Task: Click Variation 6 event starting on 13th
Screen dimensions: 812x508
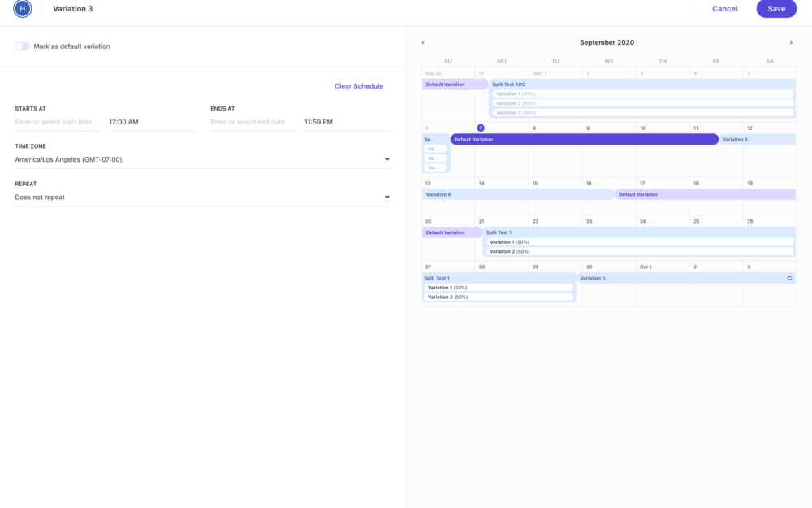Action: [x=518, y=194]
